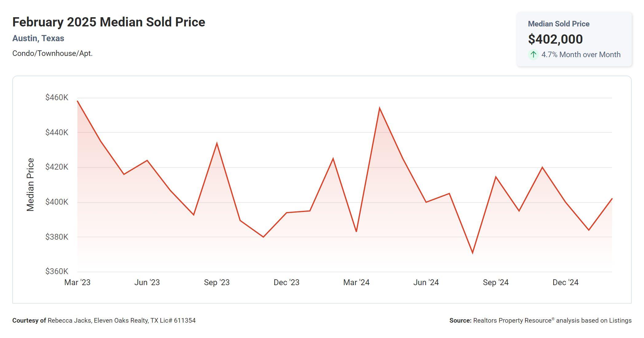The width and height of the screenshot is (644, 338).
Task: Click the Sep '23 x-axis label
Action: [217, 282]
